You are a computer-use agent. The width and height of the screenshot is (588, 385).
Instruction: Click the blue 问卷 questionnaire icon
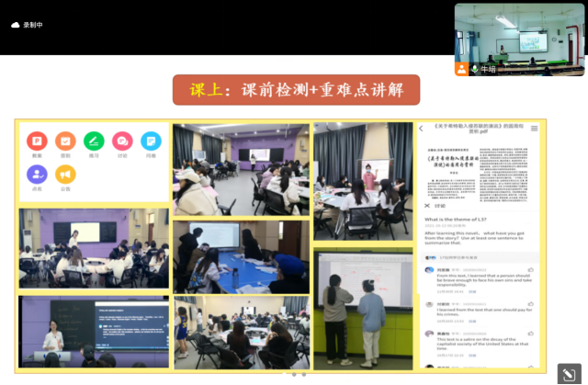(151, 142)
